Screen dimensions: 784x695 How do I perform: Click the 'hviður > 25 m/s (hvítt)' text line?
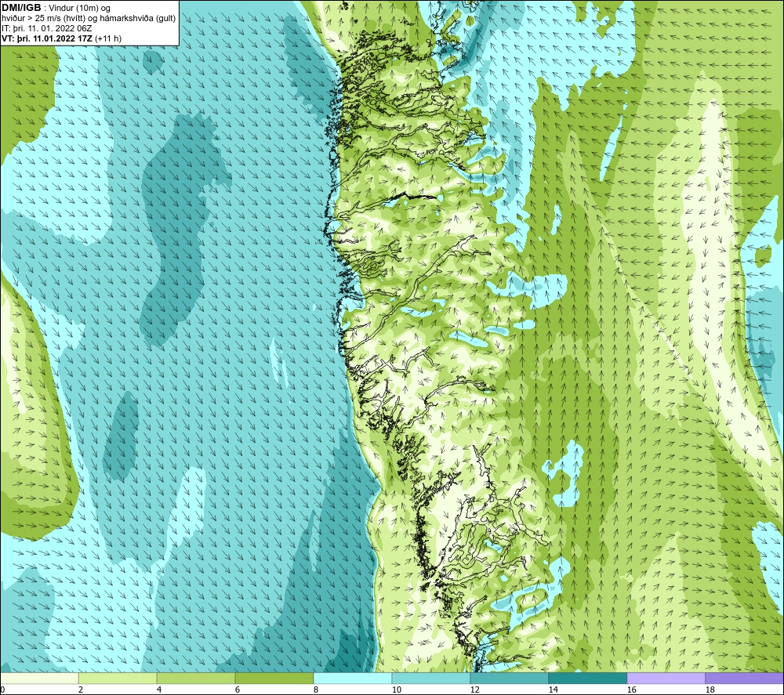pyautogui.click(x=89, y=18)
